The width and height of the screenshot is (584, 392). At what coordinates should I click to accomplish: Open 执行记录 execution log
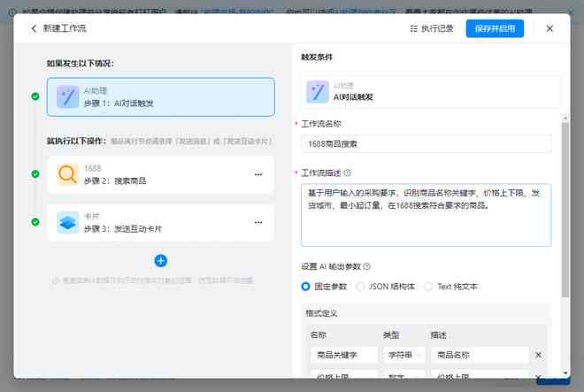coord(432,28)
